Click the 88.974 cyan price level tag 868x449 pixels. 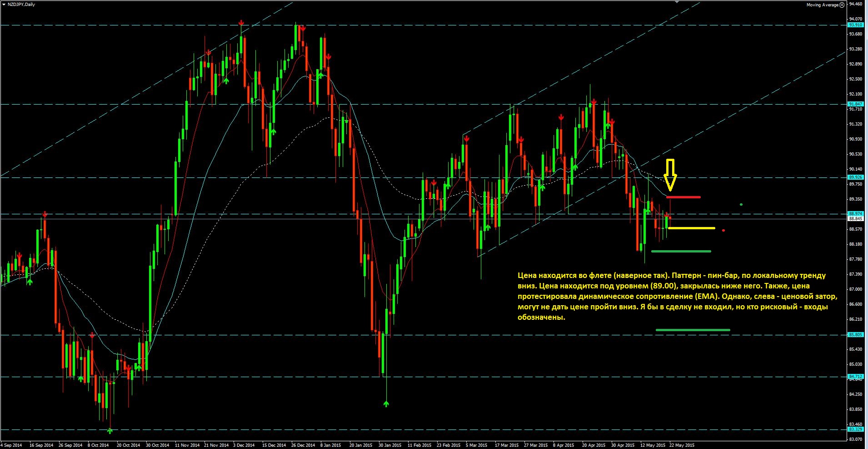(x=855, y=213)
